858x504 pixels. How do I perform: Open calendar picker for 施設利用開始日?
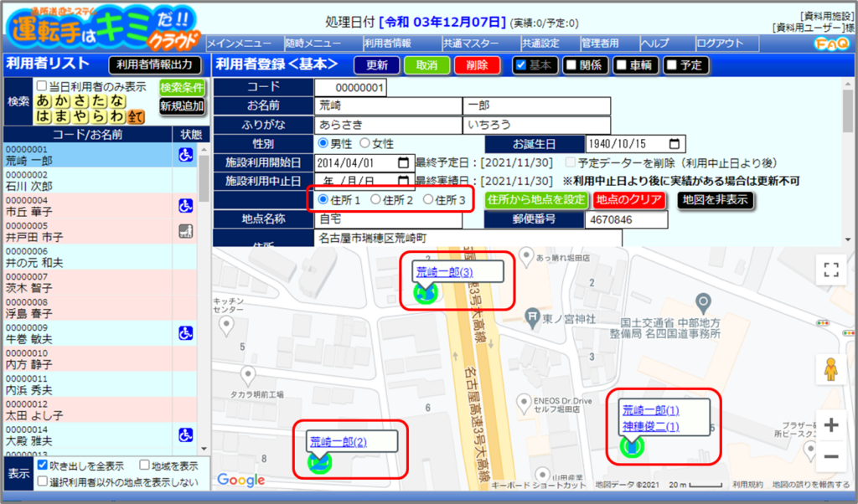403,162
